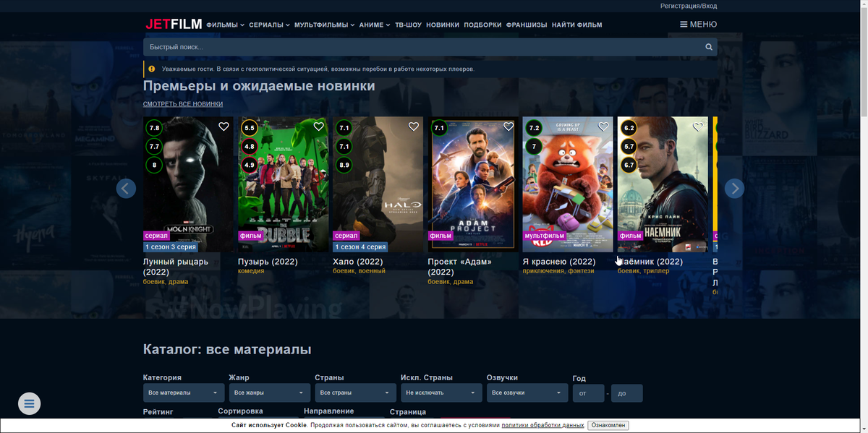
Task: Click the next carousel arrow
Action: point(734,189)
